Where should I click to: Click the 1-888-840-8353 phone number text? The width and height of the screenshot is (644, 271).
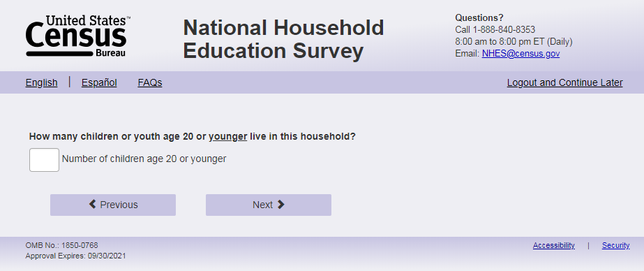[504, 29]
